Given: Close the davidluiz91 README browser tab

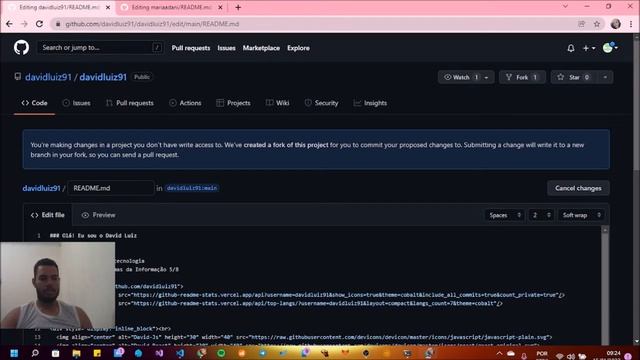Looking at the screenshot, I should 108,7.
